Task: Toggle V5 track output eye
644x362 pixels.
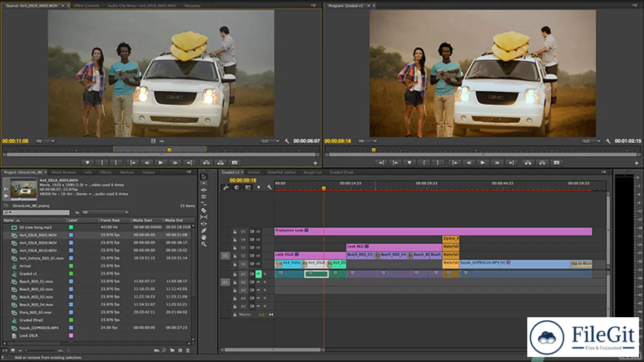Action: pyautogui.click(x=258, y=232)
